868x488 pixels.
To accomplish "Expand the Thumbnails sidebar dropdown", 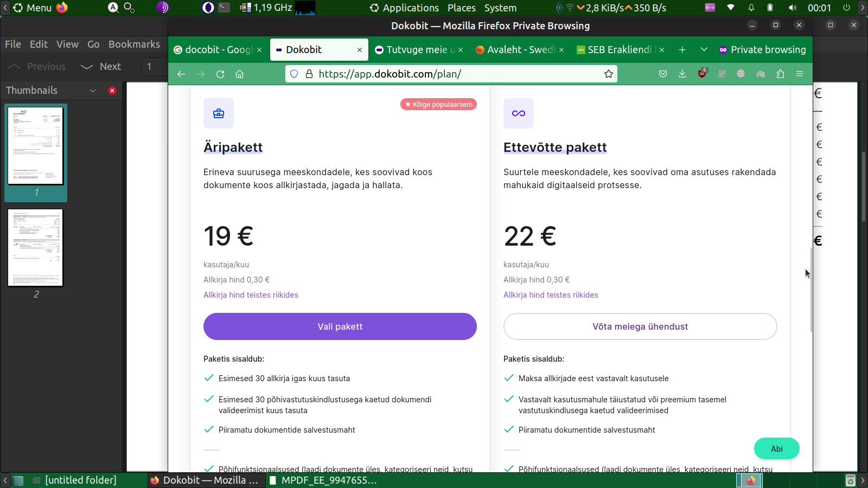I will point(93,91).
